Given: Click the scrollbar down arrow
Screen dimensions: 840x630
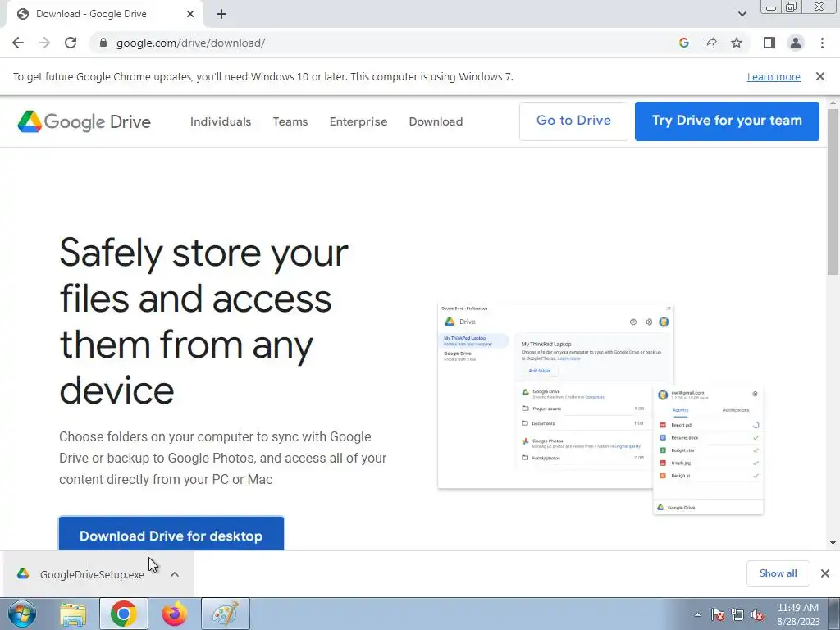Looking at the screenshot, I should (833, 543).
